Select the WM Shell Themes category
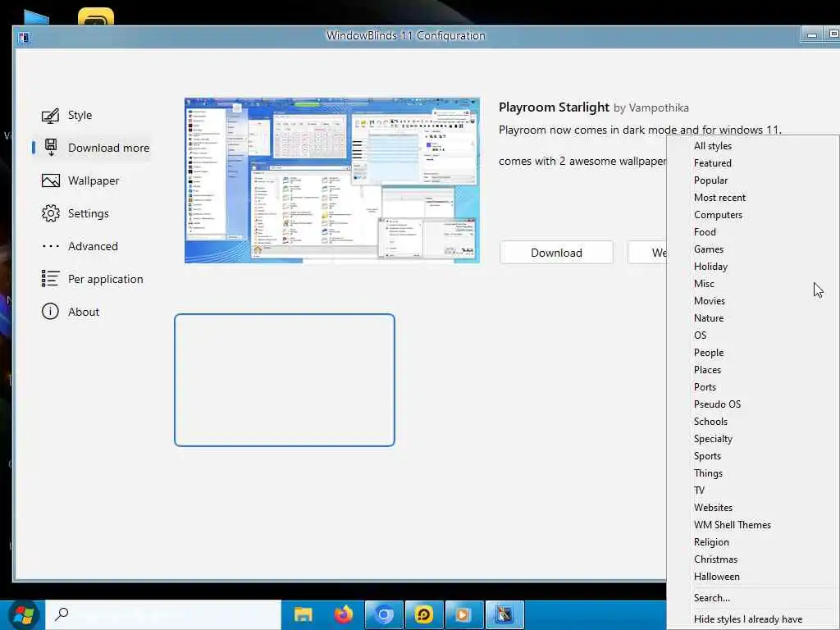840x630 pixels. tap(733, 524)
